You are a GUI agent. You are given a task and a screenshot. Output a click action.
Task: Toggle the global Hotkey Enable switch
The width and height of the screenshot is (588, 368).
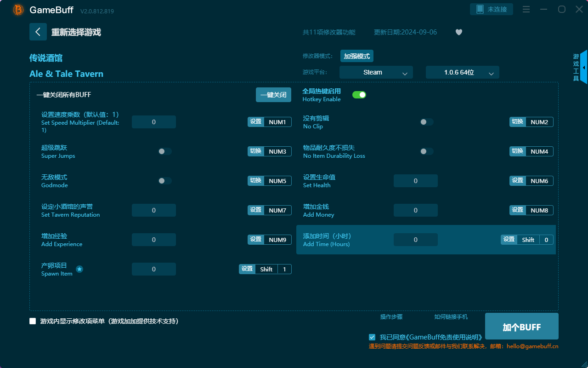[x=359, y=95]
